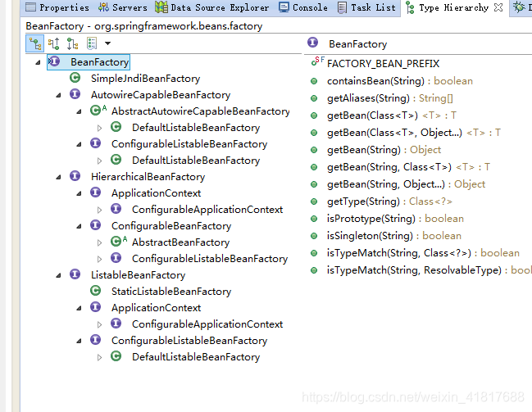532x412 pixels.
Task: Click the SimpleJndiBeanFactory class icon
Action: coord(75,78)
